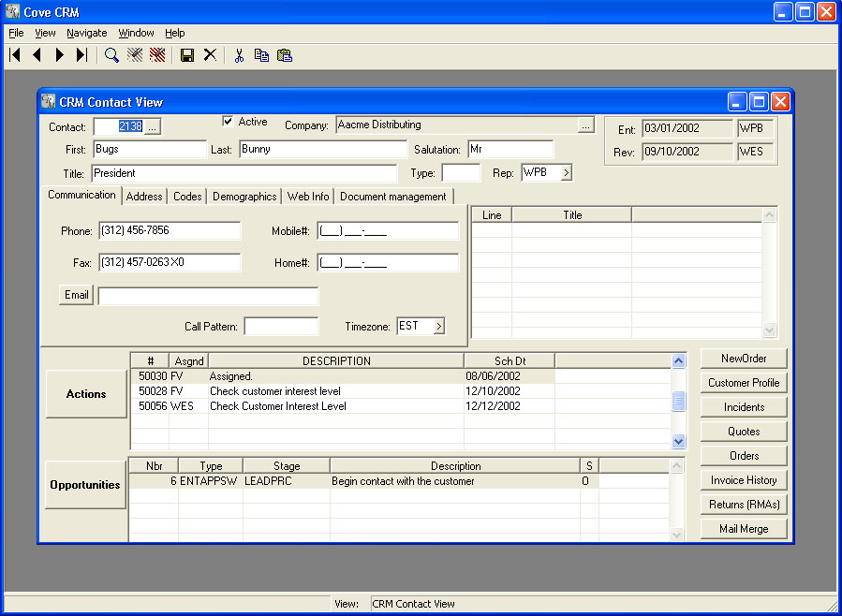This screenshot has height=616, width=842.
Task: Click the Phone number field
Action: 170,230
